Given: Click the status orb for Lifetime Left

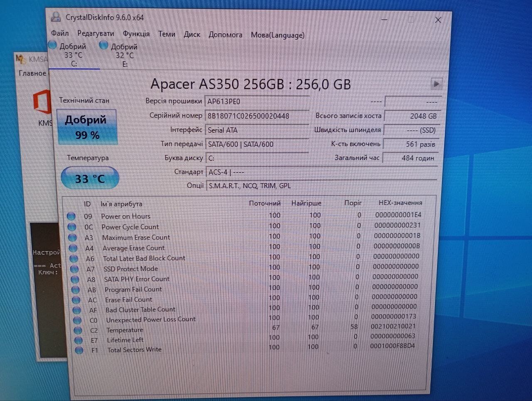Looking at the screenshot, I should point(79,340).
